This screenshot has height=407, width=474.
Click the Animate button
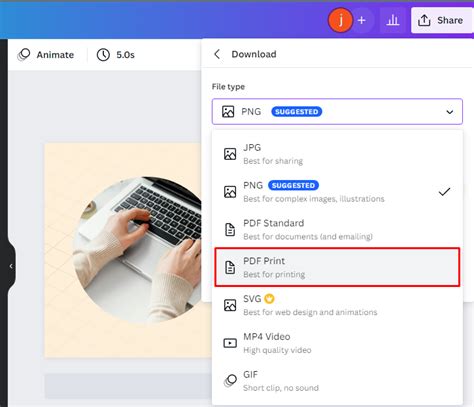click(x=46, y=55)
